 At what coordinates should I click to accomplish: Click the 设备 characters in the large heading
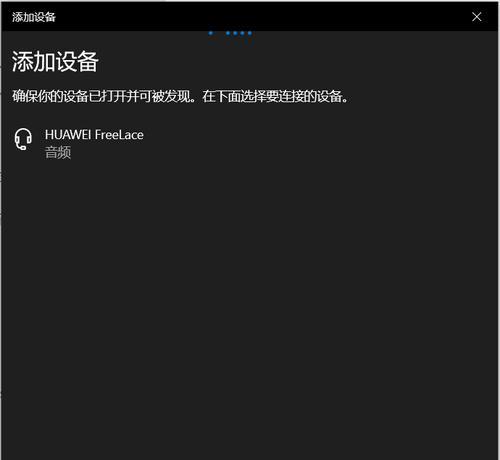tap(77, 62)
